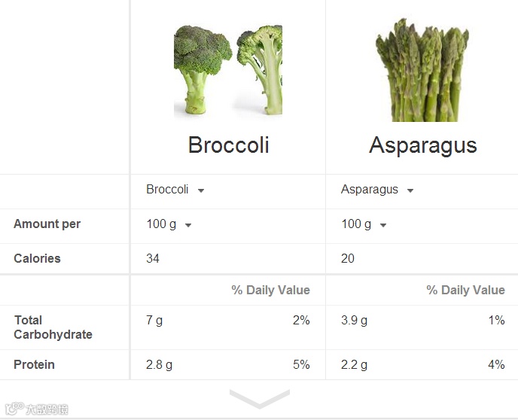Change Broccoli amount from 100 g
The height and width of the screenshot is (420, 518).
coord(169,224)
